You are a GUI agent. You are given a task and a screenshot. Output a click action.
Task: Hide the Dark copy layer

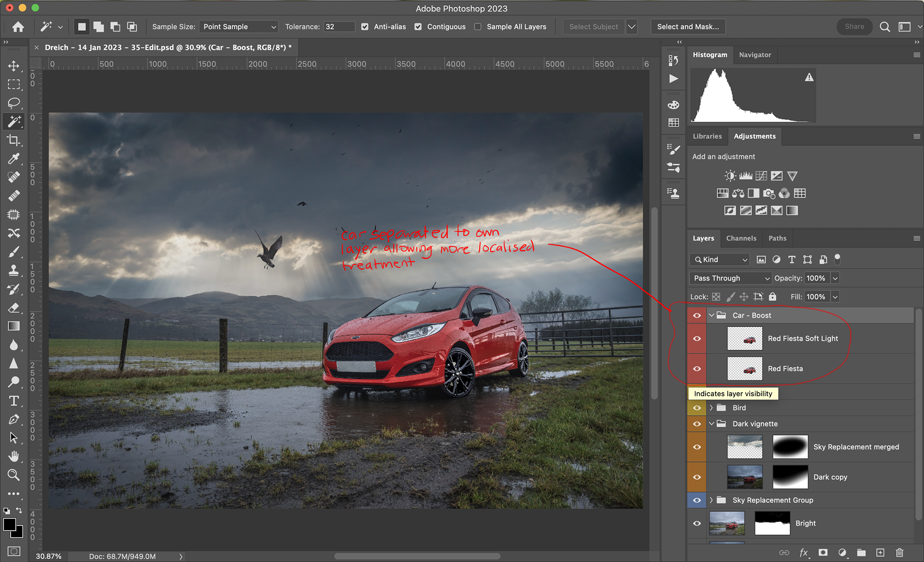pyautogui.click(x=697, y=477)
